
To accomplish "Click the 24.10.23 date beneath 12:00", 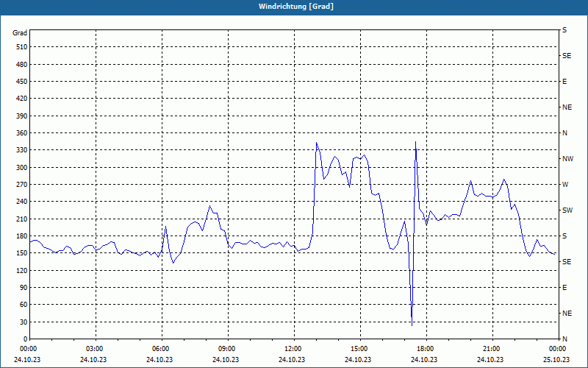I will [292, 359].
